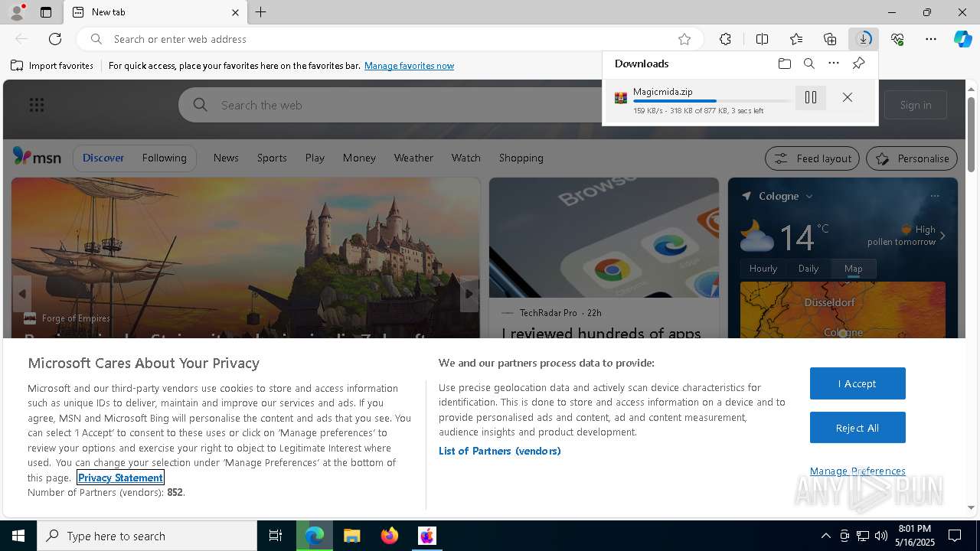Open the TechRadar Pro article thumbnail
Image resolution: width=980 pixels, height=551 pixels.
(x=604, y=237)
